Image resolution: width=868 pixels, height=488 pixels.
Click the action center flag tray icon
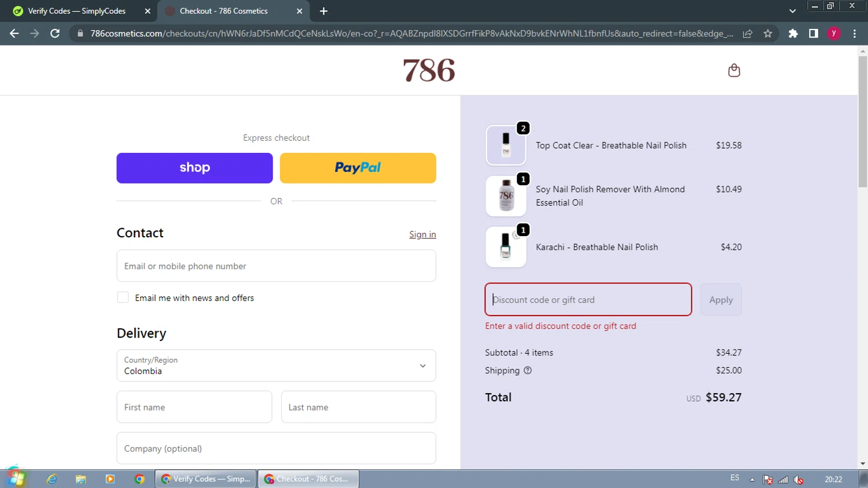pyautogui.click(x=768, y=479)
